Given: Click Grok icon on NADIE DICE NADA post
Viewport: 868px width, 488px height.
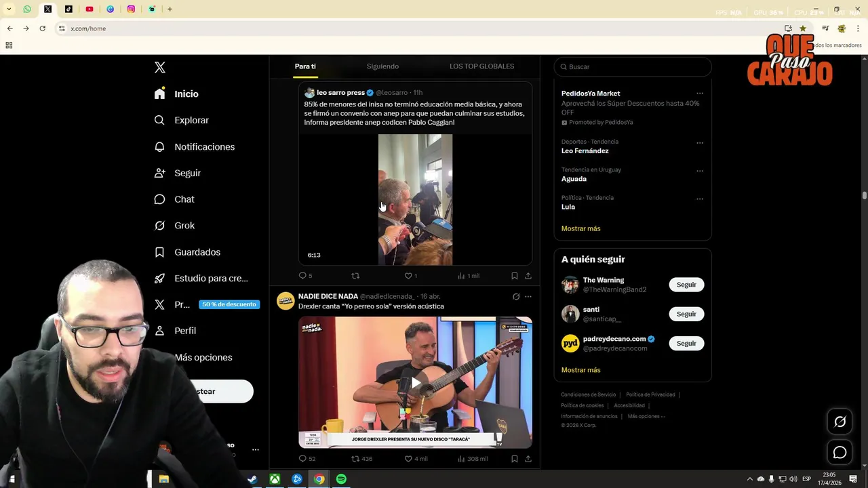Looking at the screenshot, I should 516,296.
